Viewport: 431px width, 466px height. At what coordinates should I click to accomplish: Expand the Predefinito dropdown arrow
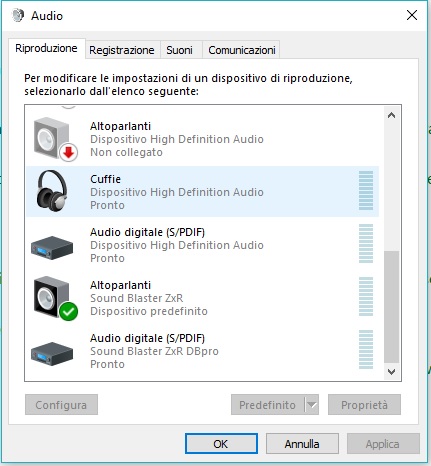312,405
